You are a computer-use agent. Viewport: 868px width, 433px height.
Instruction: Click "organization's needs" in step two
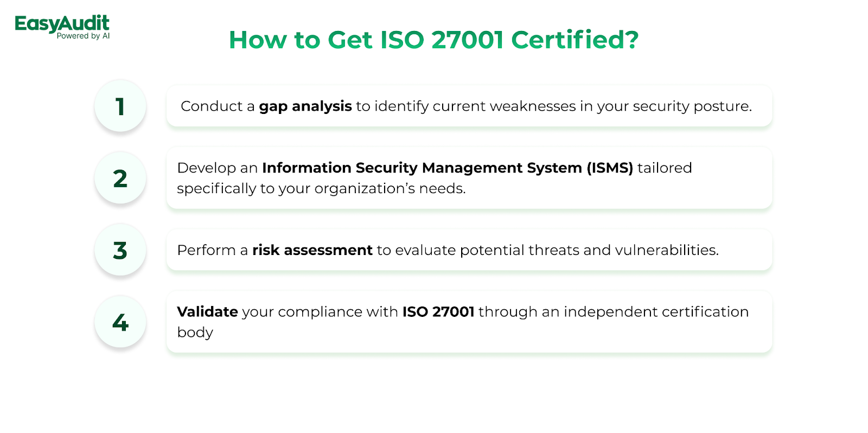point(390,189)
